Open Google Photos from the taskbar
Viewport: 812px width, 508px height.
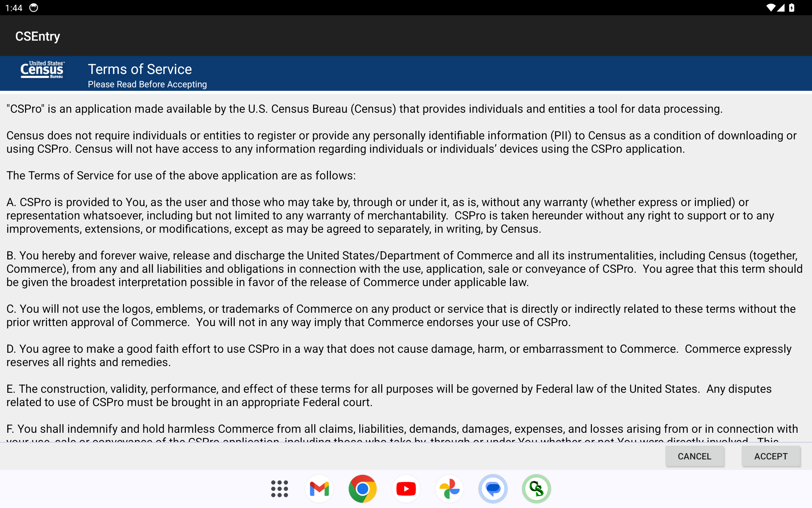point(449,489)
